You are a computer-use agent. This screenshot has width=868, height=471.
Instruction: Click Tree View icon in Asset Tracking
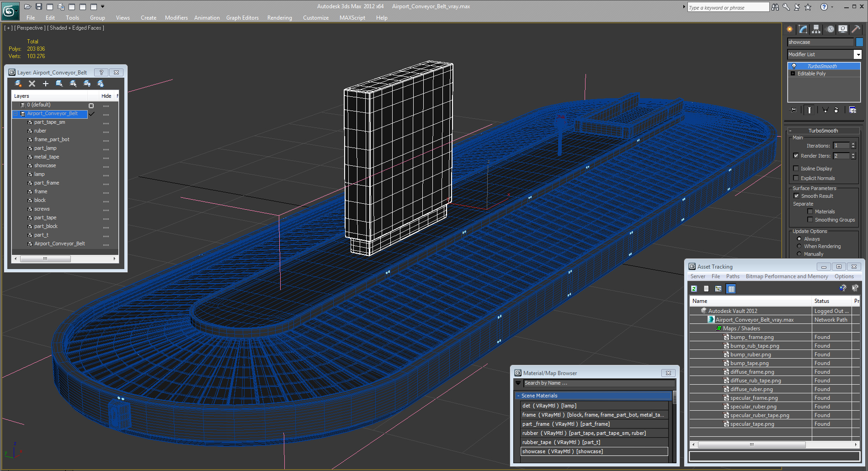(719, 289)
